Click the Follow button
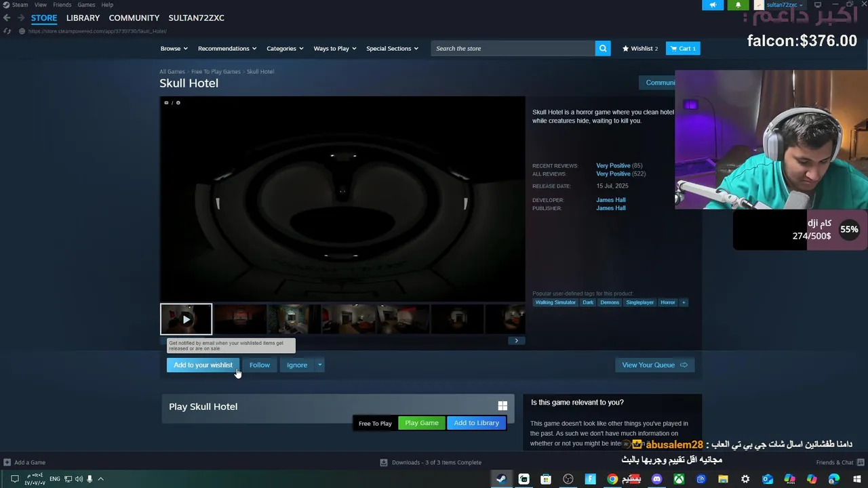 pyautogui.click(x=259, y=365)
